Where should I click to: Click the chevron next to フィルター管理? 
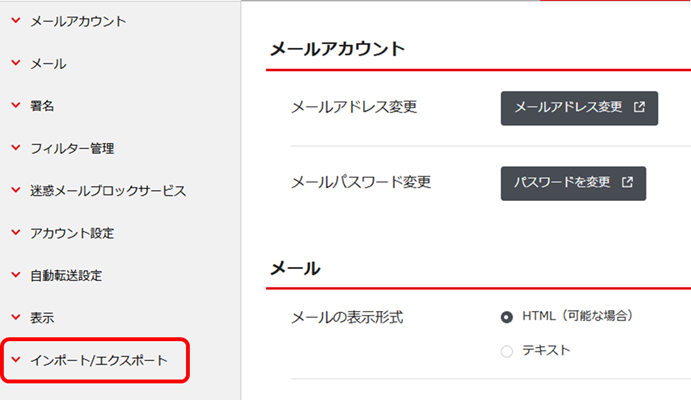point(15,148)
